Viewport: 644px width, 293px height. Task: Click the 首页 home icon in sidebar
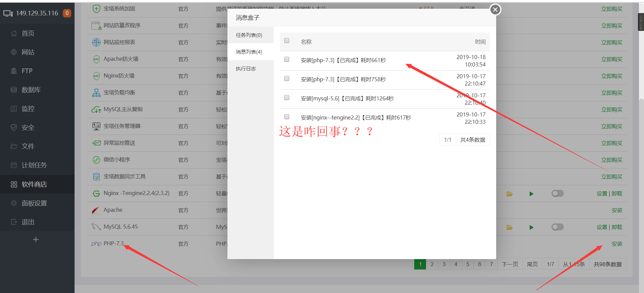point(14,33)
